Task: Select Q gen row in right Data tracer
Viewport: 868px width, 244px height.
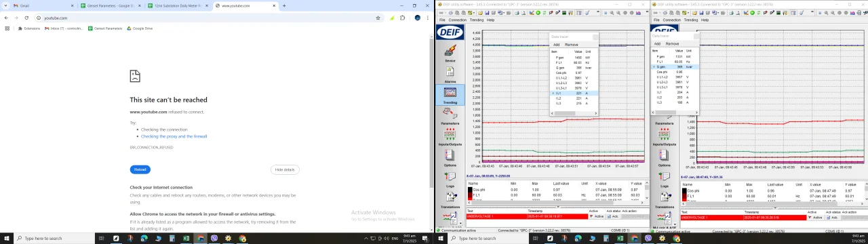Action: click(674, 67)
